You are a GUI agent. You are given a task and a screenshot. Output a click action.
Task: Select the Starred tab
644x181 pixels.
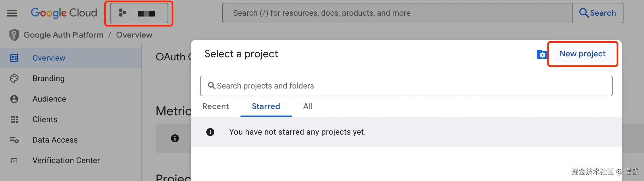266,106
